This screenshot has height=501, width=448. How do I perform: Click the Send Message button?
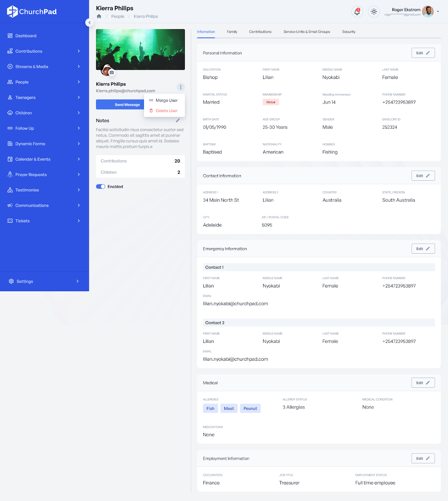click(x=120, y=105)
